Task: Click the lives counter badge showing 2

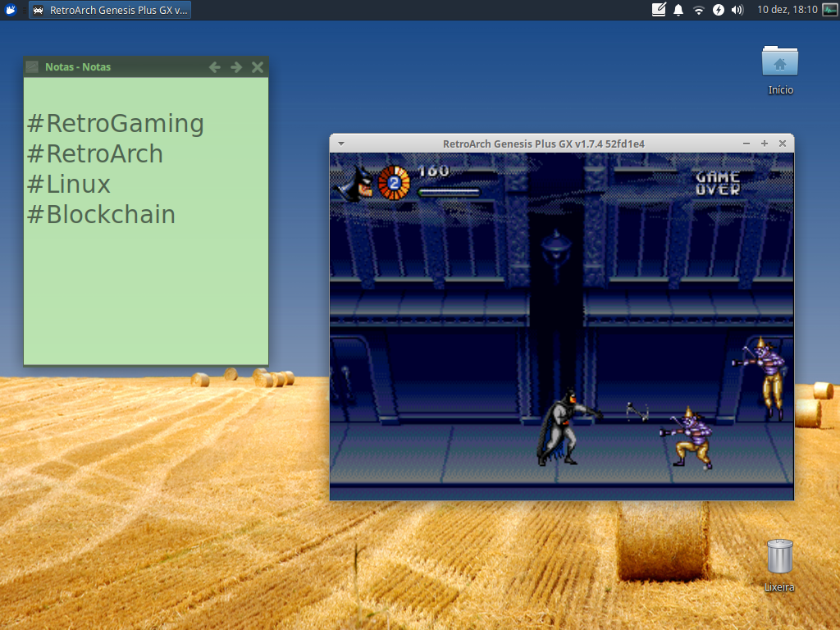Action: coord(395,183)
